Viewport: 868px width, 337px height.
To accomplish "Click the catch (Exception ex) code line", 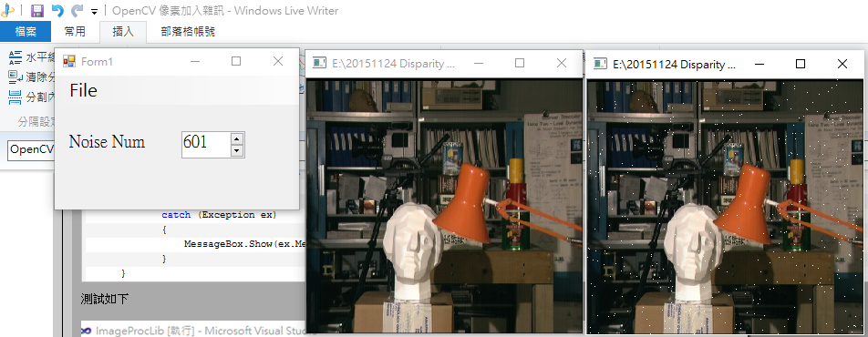I will (x=219, y=215).
